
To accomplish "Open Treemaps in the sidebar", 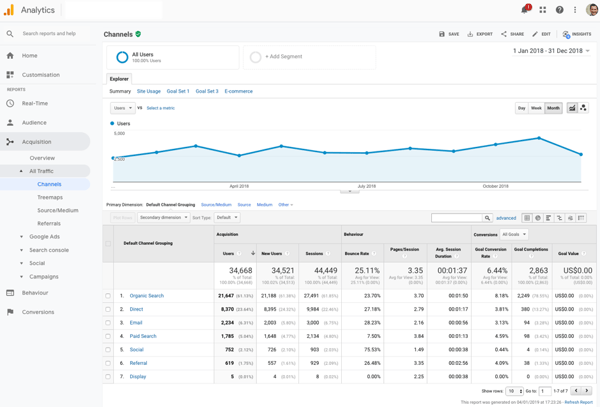I will click(x=50, y=197).
